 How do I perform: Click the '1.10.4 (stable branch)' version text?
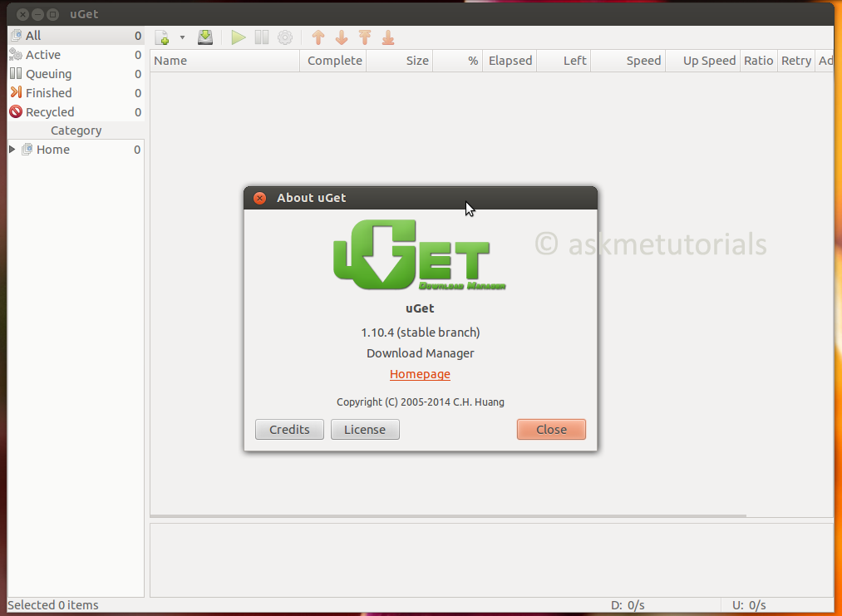click(x=421, y=333)
